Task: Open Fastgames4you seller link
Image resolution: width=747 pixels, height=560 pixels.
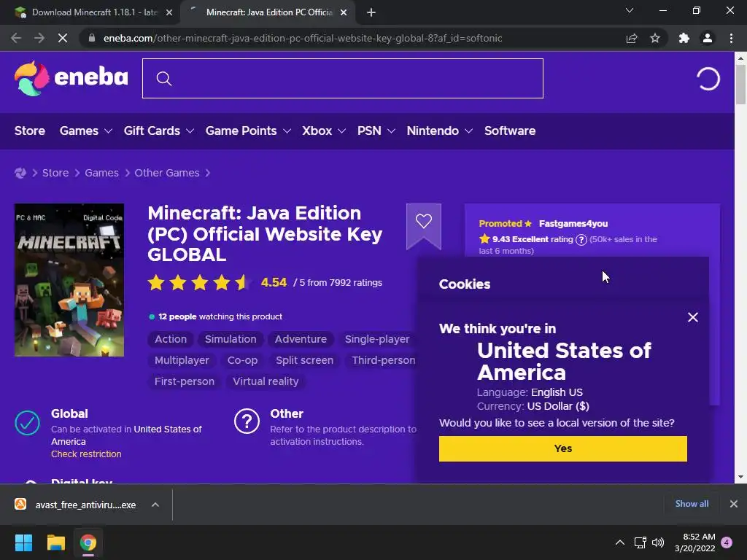Action: coord(573,223)
